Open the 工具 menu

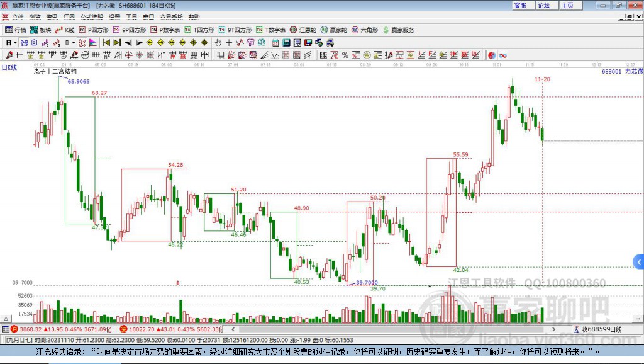click(131, 17)
